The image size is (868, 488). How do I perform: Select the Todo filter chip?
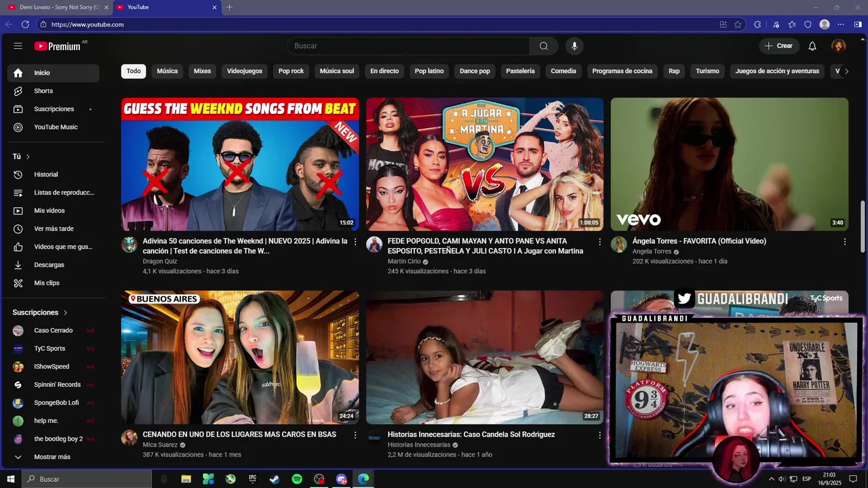[134, 71]
